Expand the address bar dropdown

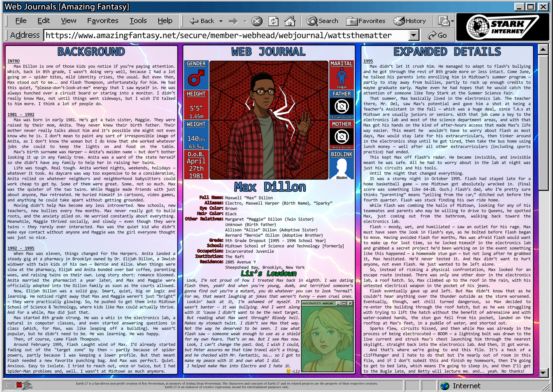(x=413, y=35)
